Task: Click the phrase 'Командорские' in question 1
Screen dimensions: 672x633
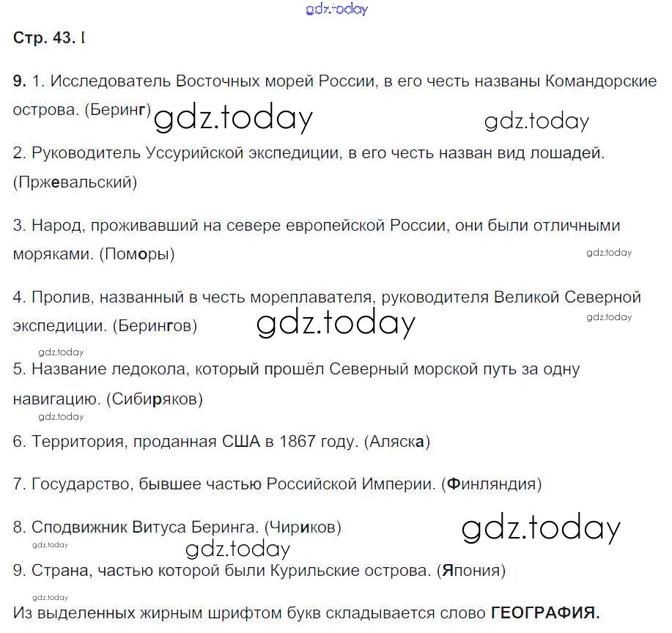Action: (602, 81)
